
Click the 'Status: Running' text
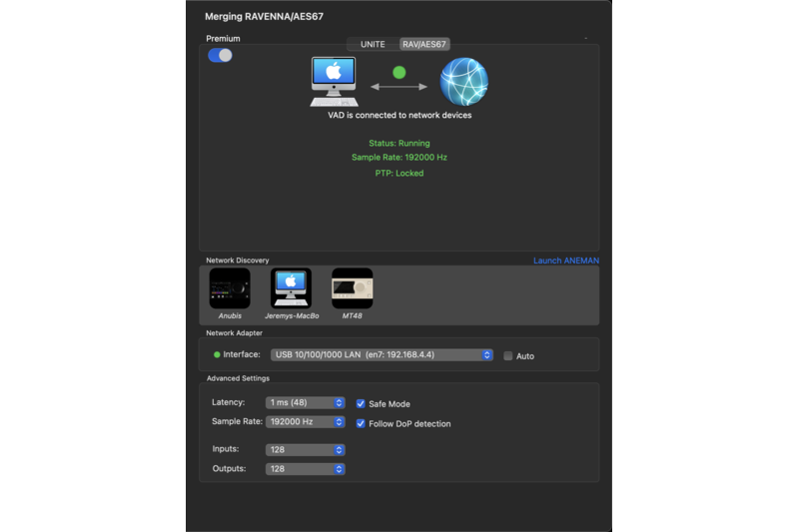click(399, 144)
